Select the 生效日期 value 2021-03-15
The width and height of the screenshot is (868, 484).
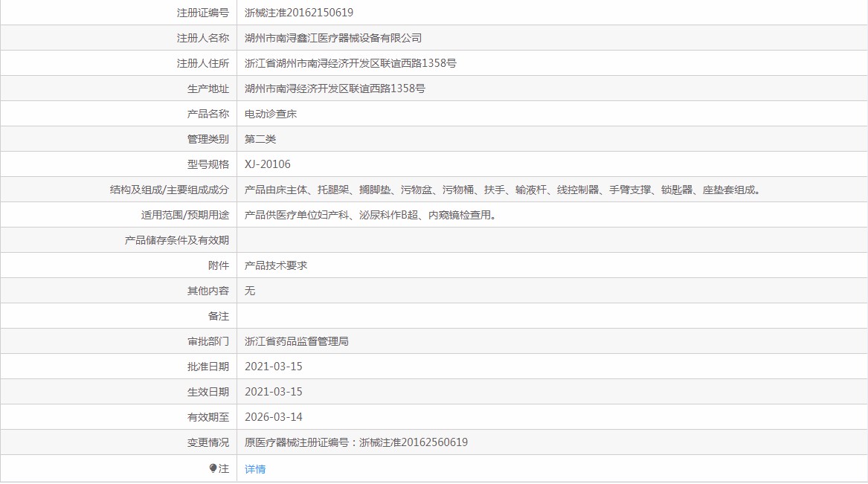pos(274,392)
